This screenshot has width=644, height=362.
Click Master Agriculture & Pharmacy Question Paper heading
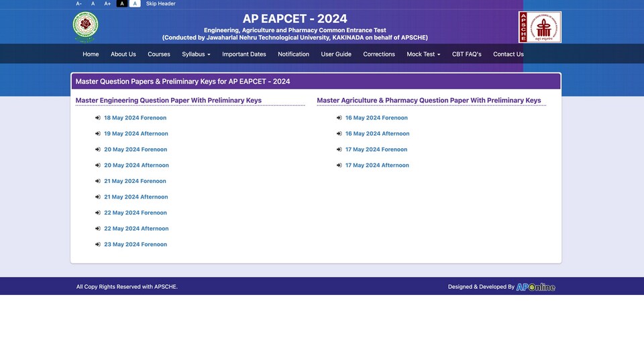coord(429,101)
